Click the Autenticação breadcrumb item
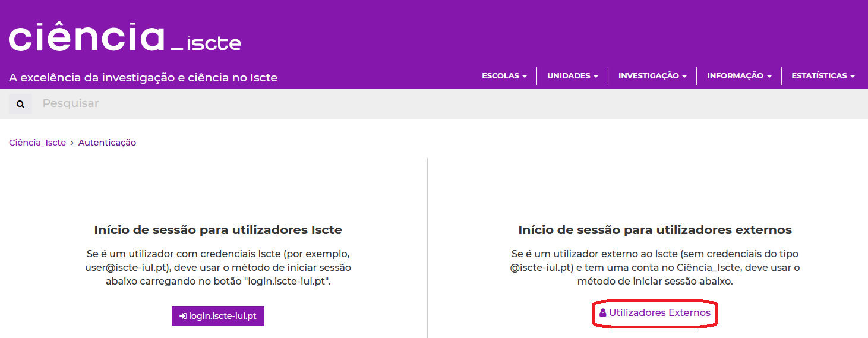 107,143
